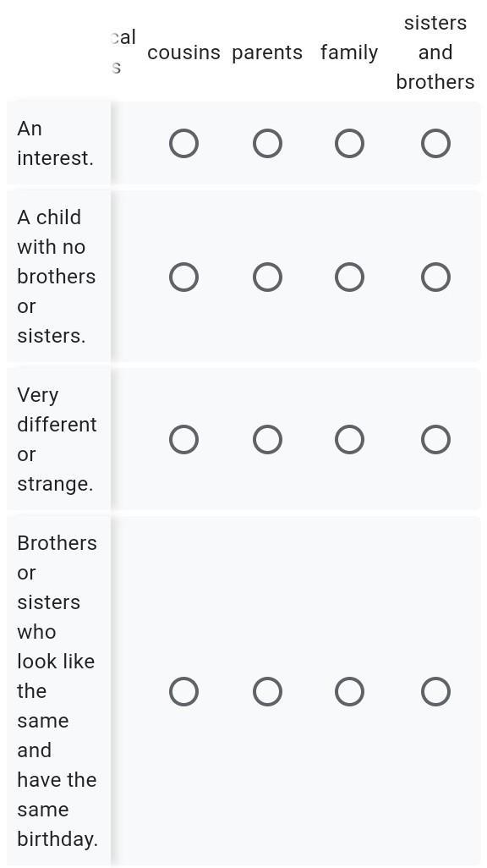Screen dimensions: 487x868
Task: Pick cousins for the same birthday row
Action: click(183, 691)
